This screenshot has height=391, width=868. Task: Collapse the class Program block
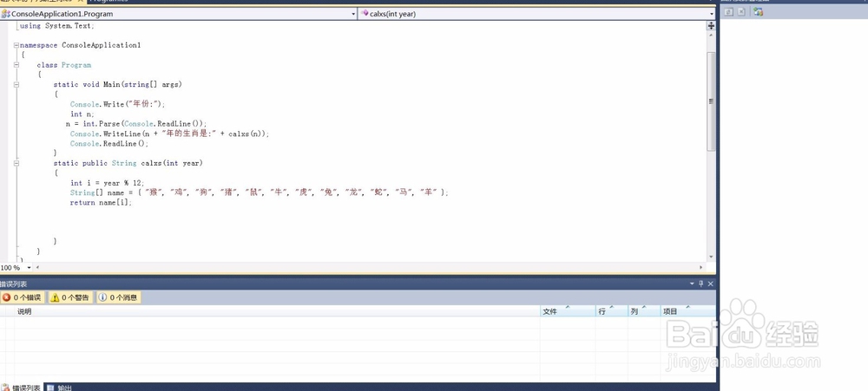coord(16,65)
